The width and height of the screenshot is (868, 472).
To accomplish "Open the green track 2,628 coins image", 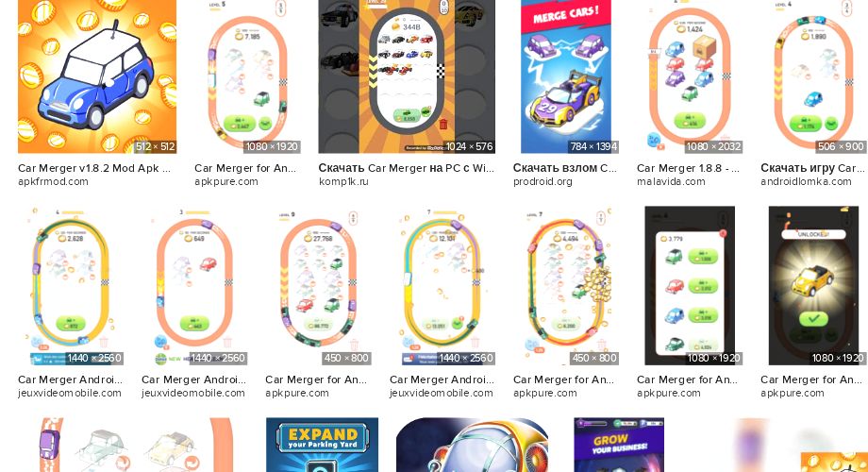I will pyautogui.click(x=71, y=285).
